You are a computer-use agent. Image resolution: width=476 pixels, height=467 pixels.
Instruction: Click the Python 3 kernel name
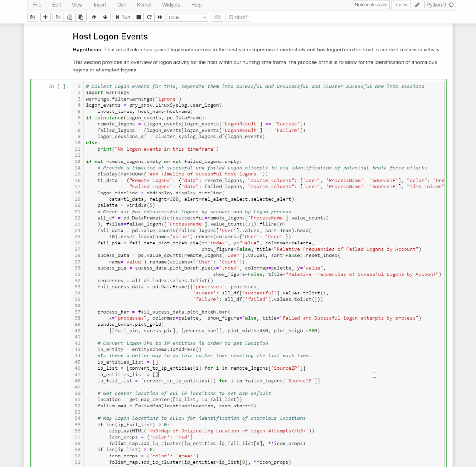click(436, 5)
